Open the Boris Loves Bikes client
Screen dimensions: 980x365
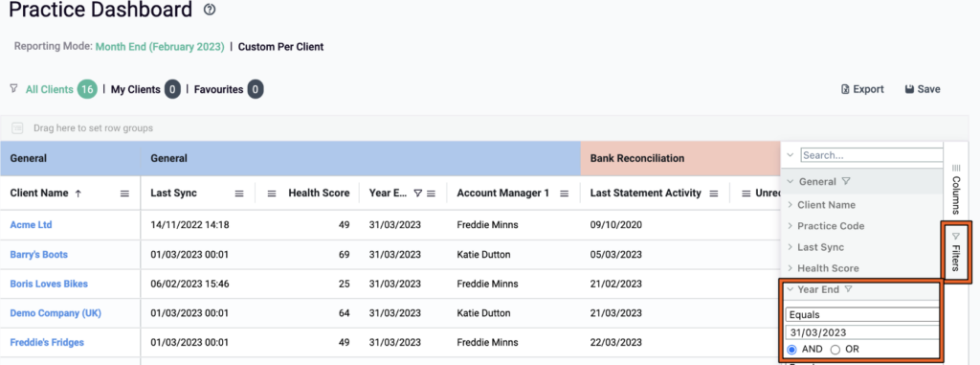tap(49, 284)
